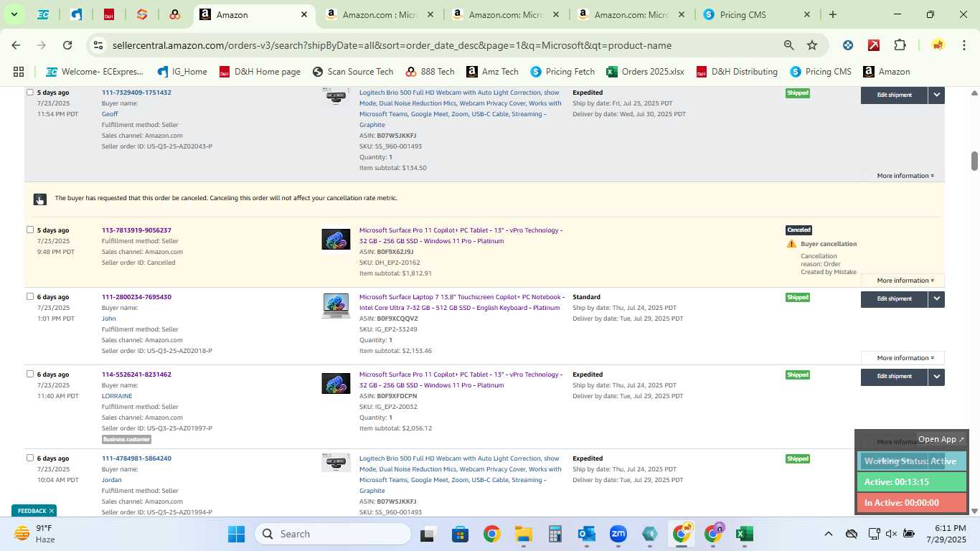Image resolution: width=980 pixels, height=551 pixels.
Task: Click the muted volume tray icon
Action: click(x=891, y=534)
